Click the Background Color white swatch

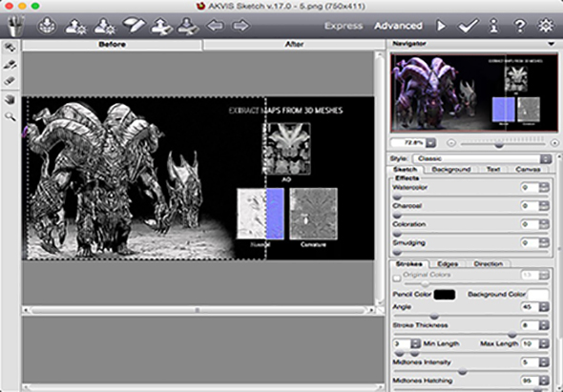(x=538, y=295)
